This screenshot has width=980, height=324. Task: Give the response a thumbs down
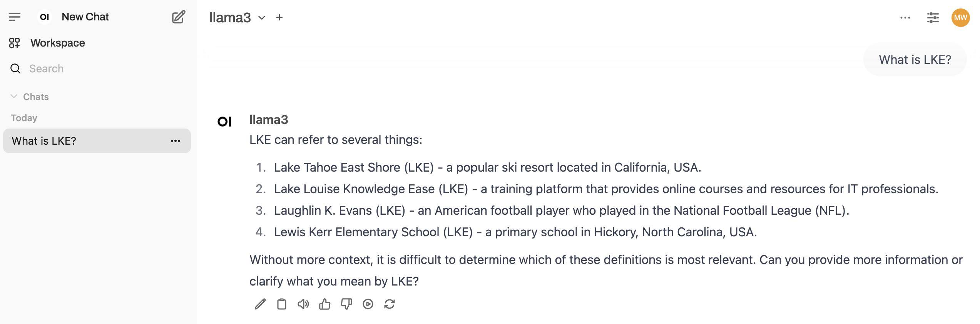(346, 304)
